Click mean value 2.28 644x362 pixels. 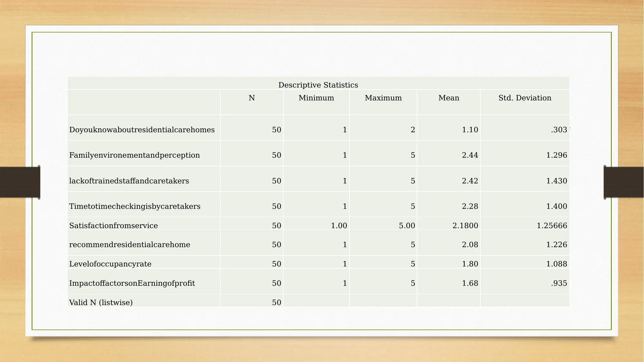point(470,206)
